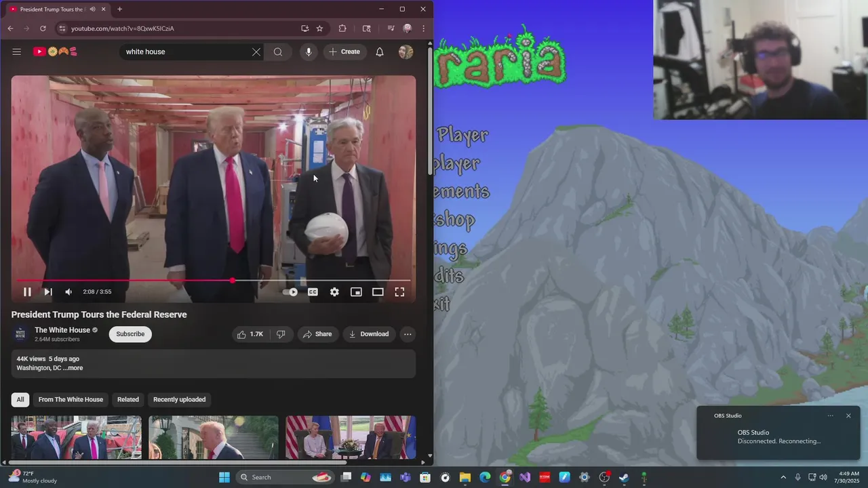Open the Windows Start menu
The width and height of the screenshot is (868, 488).
(x=224, y=477)
